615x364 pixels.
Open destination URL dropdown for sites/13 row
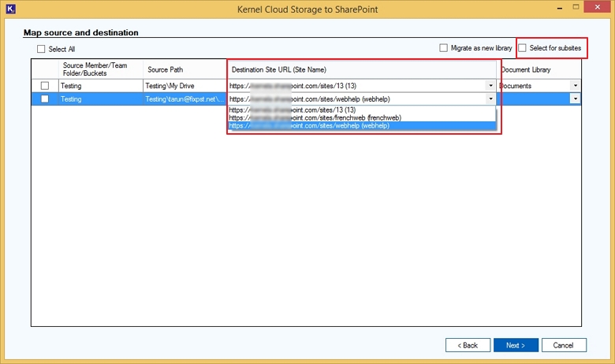tap(490, 85)
